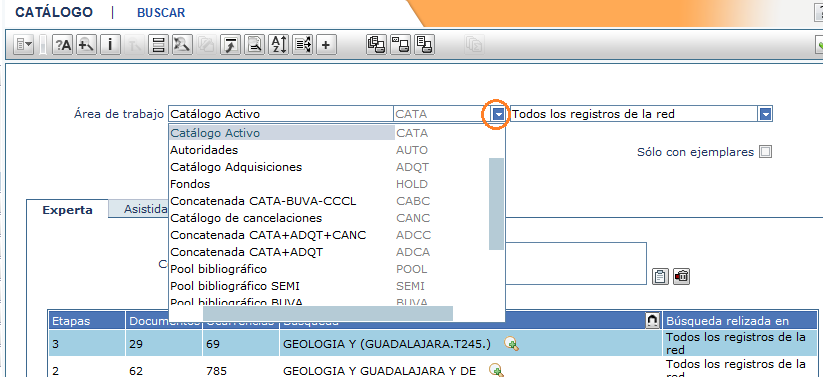
Task: Click the vertical scrollbar of the dropdown list
Action: click(x=497, y=204)
